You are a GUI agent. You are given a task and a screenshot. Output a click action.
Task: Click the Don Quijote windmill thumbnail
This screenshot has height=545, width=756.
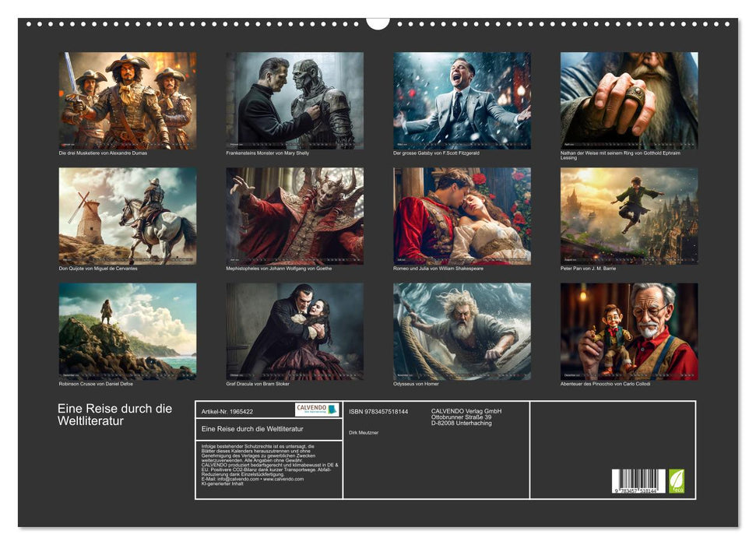point(128,216)
